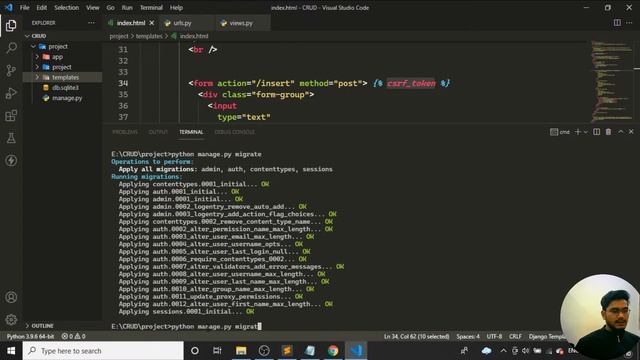Open errors and warnings status indicator
640x360 pixels.
(x=73, y=336)
